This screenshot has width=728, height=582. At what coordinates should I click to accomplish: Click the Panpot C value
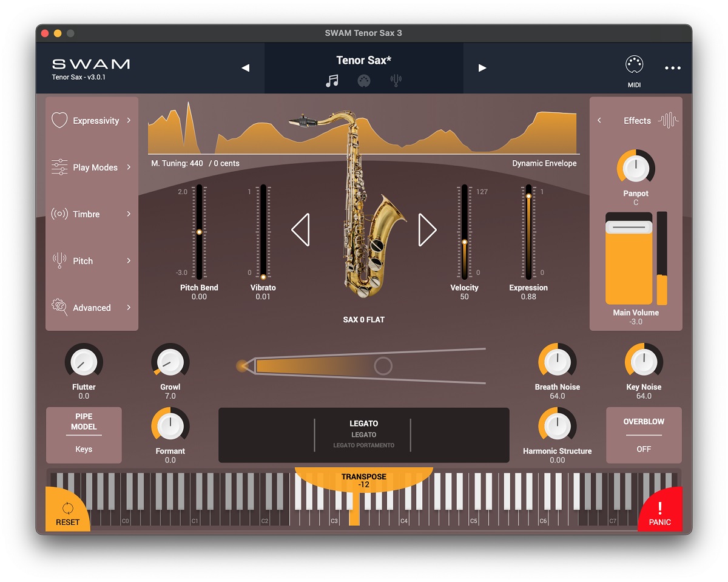coord(636,202)
